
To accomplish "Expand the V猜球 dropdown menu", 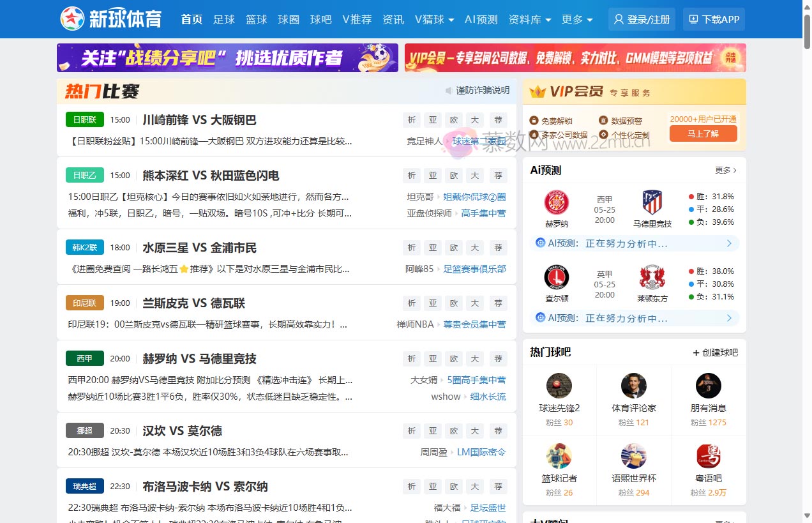I will pos(434,19).
